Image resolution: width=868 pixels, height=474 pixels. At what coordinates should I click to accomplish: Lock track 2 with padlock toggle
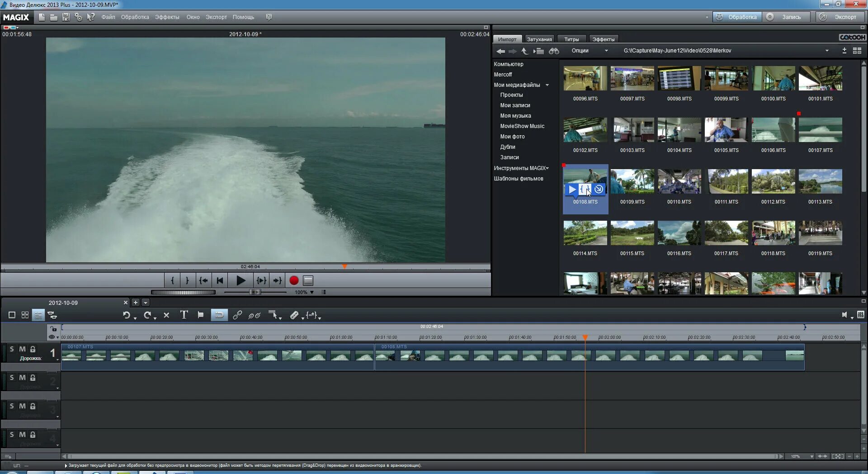tap(33, 378)
